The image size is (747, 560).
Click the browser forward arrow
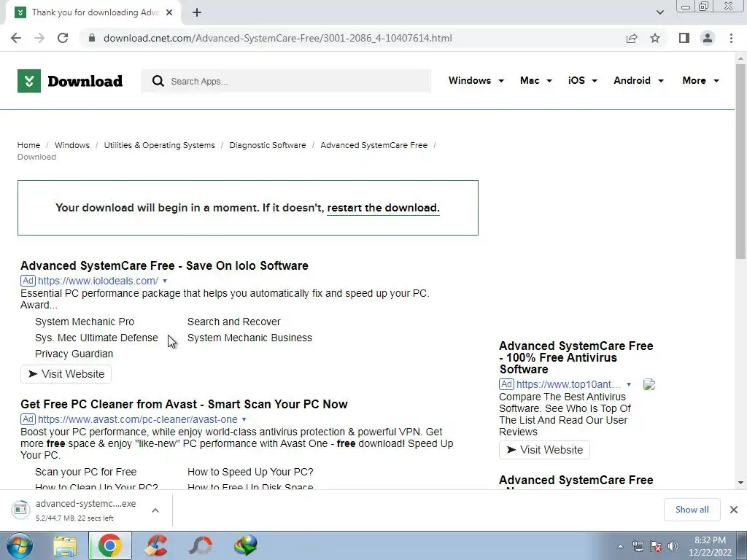tap(39, 38)
